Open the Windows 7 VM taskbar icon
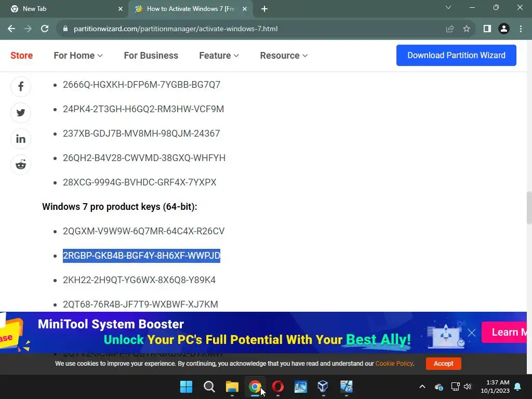The image size is (532, 399). [347, 387]
